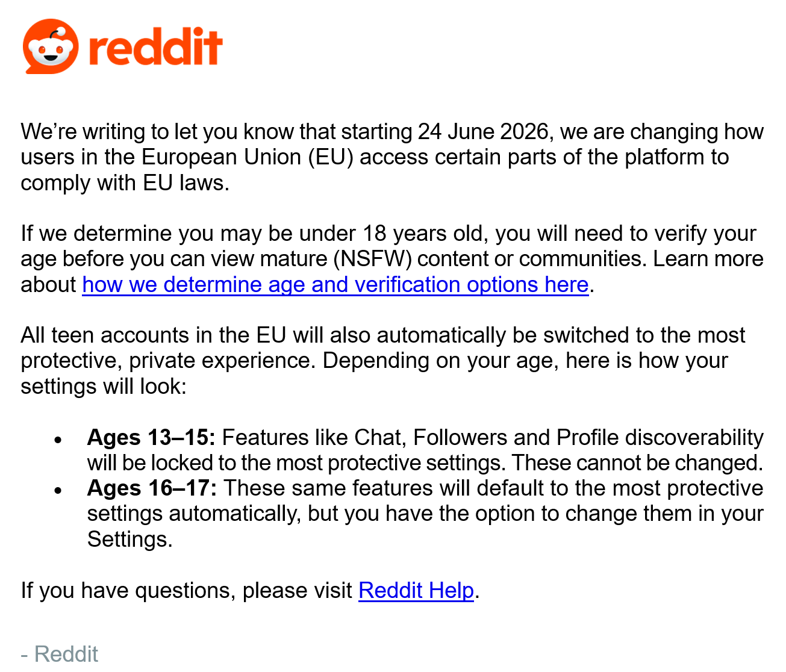The height and width of the screenshot is (672, 786).
Task: Click the '- Reddit' signature text
Action: coord(59,654)
